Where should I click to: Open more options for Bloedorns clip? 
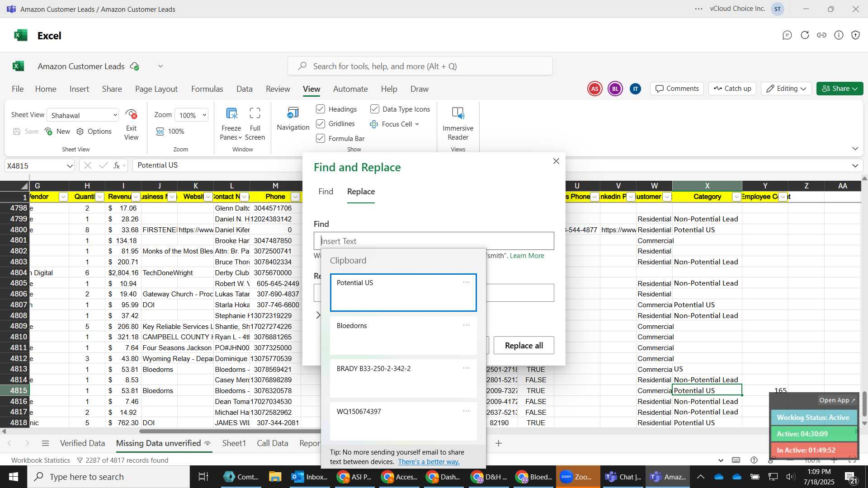[x=466, y=325]
